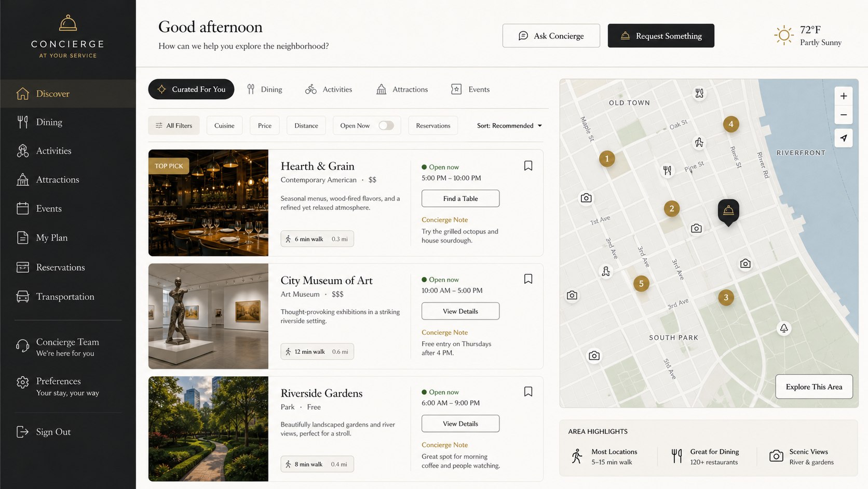Viewport: 868px width, 489px height.
Task: Click the Great for Dining highlight
Action: coord(706,456)
